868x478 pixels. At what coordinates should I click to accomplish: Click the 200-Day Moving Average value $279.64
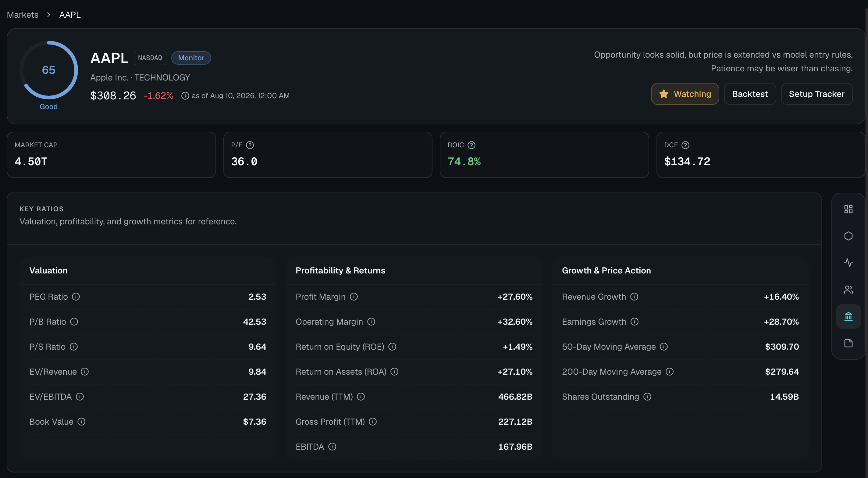tap(782, 372)
